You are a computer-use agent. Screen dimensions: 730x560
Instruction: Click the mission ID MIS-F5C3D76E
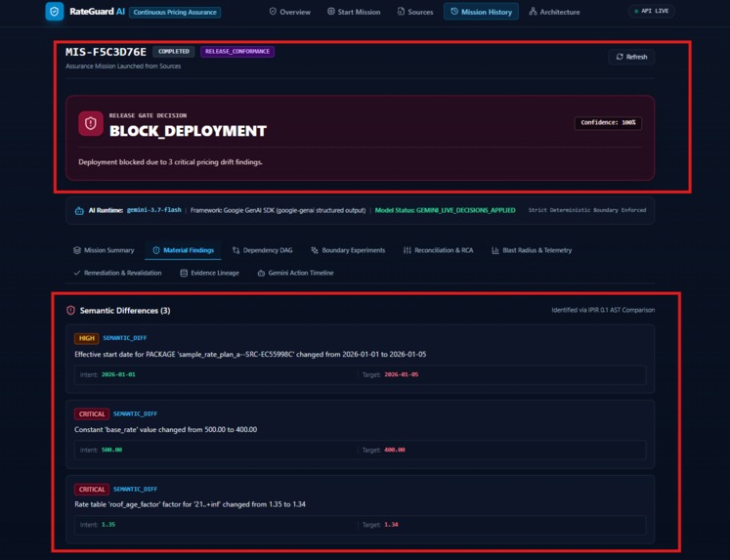point(106,52)
